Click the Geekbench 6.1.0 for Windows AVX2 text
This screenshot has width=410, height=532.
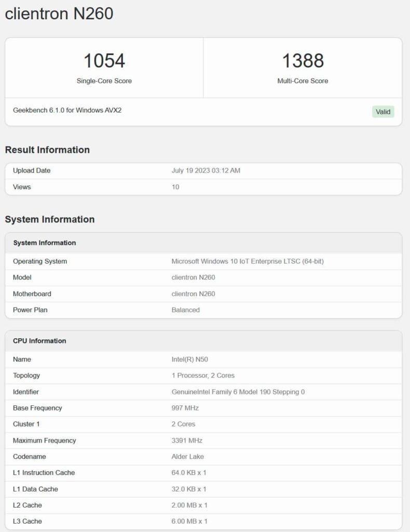(67, 110)
